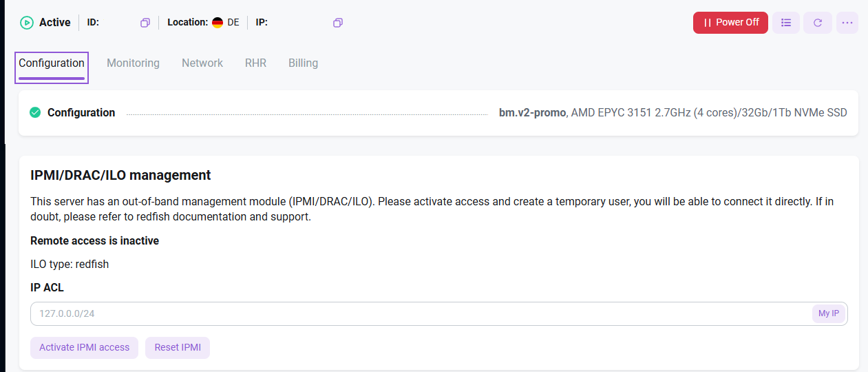Switch to the Monitoring tab

point(133,63)
